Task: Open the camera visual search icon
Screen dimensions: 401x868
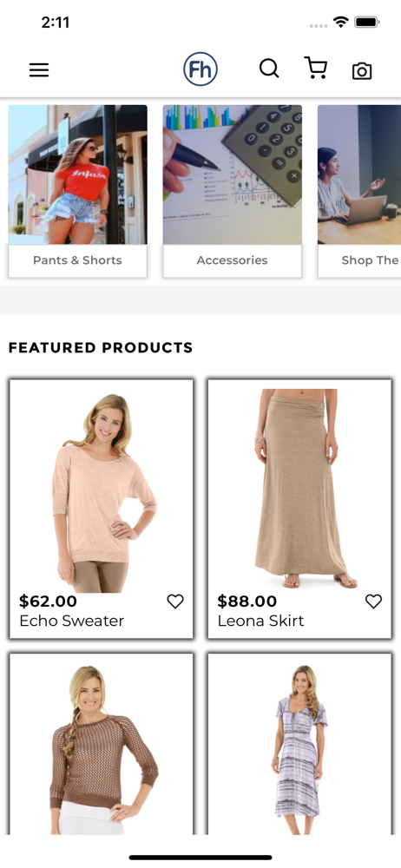Action: (362, 71)
